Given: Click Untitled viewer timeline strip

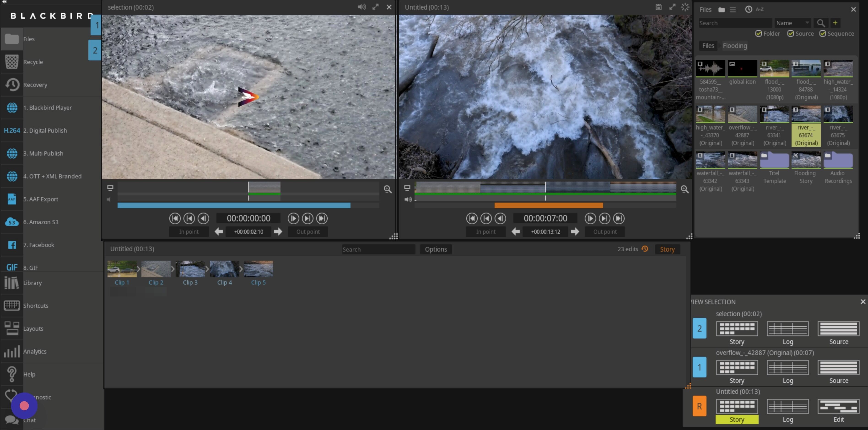Looking at the screenshot, I should [545, 187].
